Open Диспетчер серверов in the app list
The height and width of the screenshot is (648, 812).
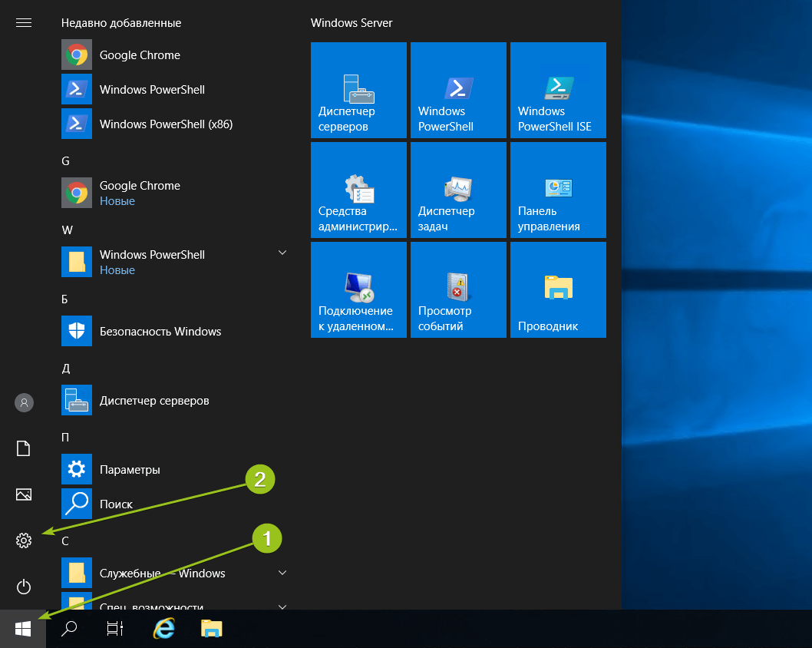pos(176,400)
